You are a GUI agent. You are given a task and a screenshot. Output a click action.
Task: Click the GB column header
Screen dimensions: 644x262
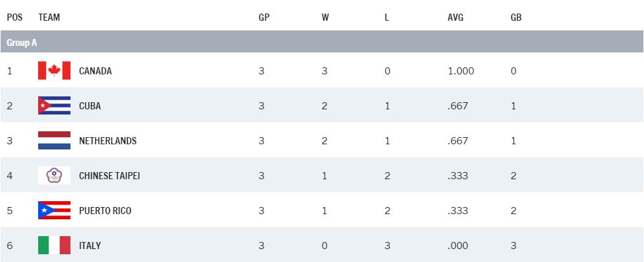click(516, 17)
